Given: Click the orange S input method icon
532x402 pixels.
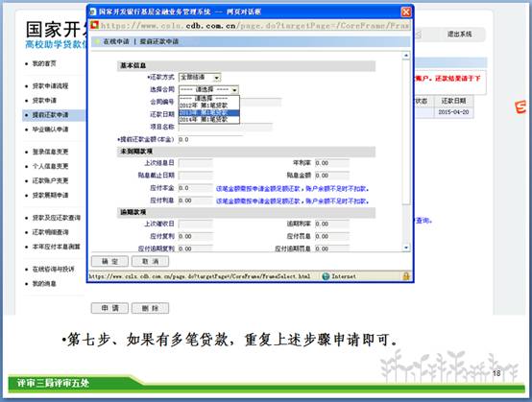Looking at the screenshot, I should [x=520, y=106].
